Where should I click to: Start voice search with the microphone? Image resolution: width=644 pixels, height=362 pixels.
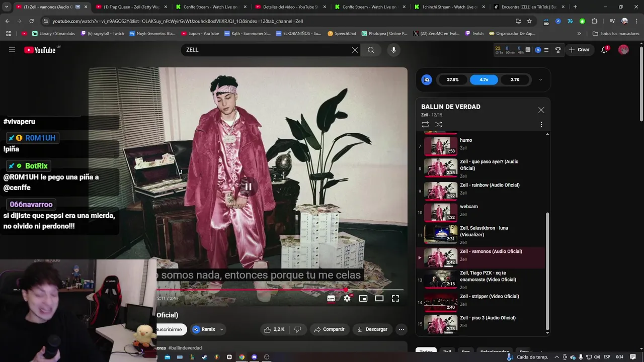click(x=394, y=50)
